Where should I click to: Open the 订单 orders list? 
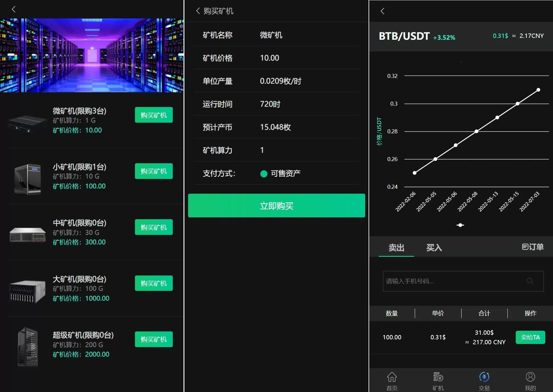click(x=533, y=247)
